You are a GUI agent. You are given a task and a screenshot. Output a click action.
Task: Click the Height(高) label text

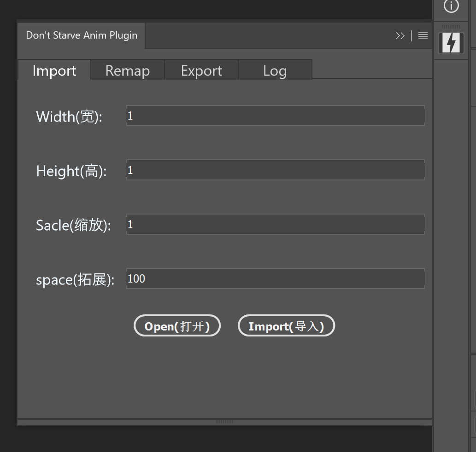click(71, 171)
